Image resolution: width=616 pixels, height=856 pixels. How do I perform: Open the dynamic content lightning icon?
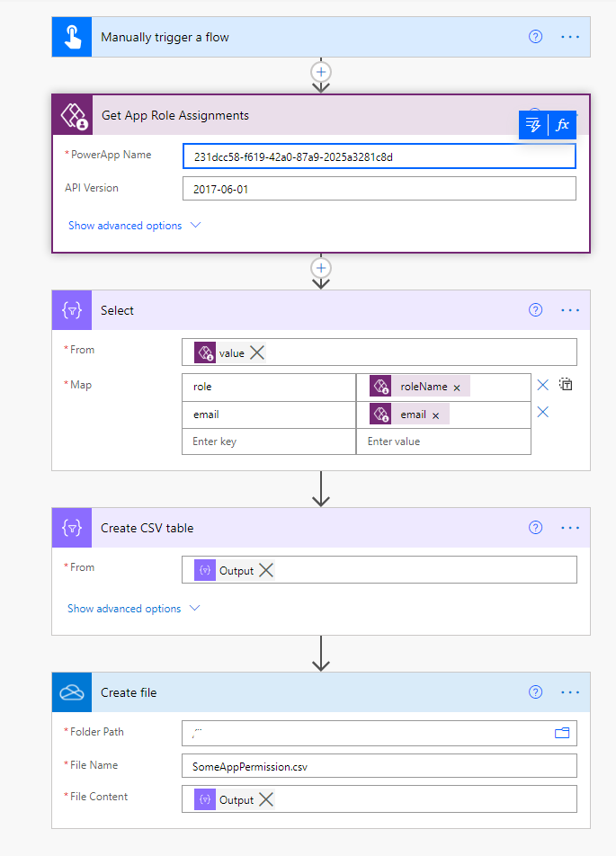click(x=533, y=125)
